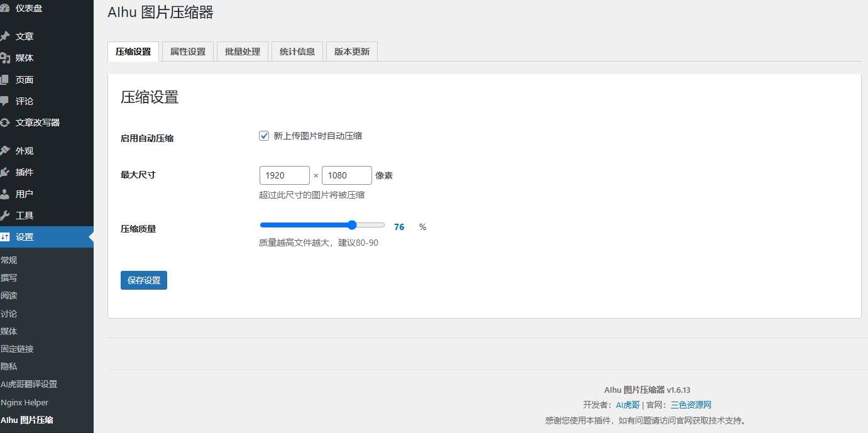
Task: Select the 文章 pushpin icon in sidebar
Action: [x=9, y=36]
